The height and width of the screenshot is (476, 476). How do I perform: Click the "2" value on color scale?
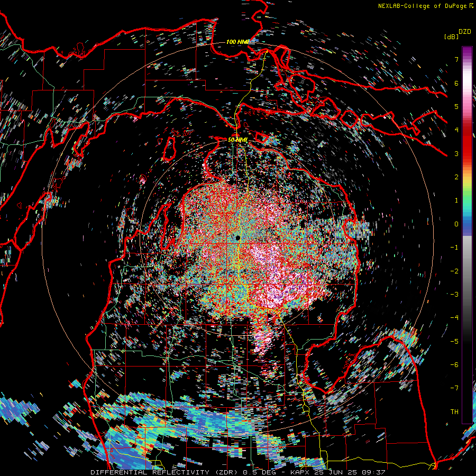pos(456,177)
